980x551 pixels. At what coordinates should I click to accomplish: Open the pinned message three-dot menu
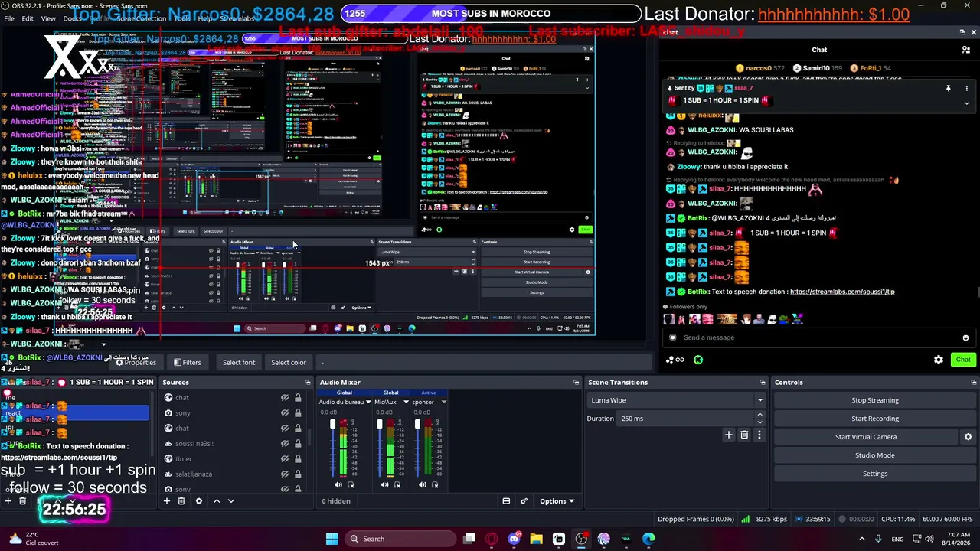click(x=966, y=89)
